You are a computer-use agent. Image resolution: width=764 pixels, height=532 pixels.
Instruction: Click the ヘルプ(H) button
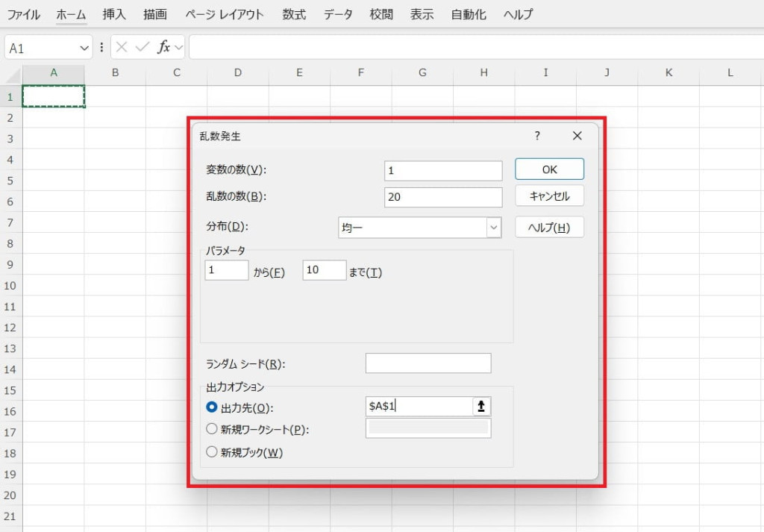pyautogui.click(x=549, y=228)
